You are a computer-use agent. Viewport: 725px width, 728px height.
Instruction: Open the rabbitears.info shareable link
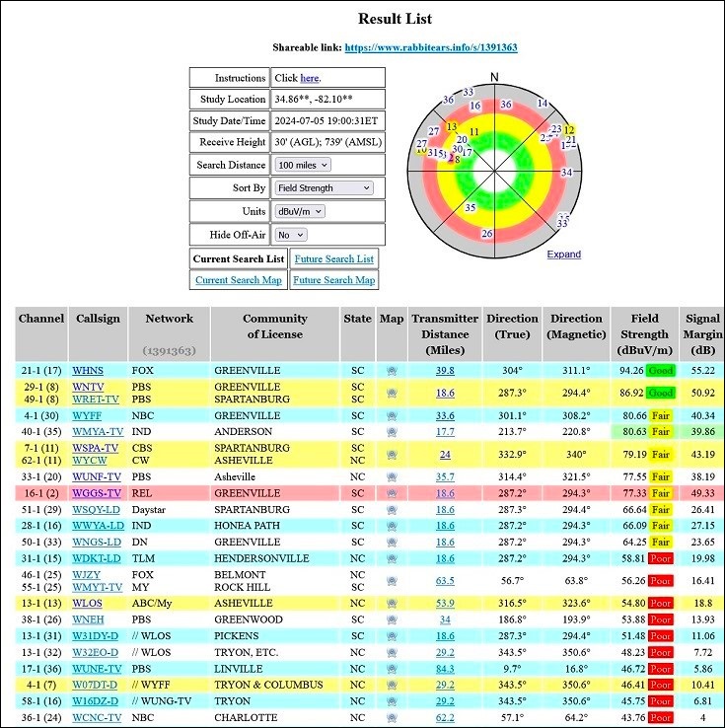pos(431,47)
